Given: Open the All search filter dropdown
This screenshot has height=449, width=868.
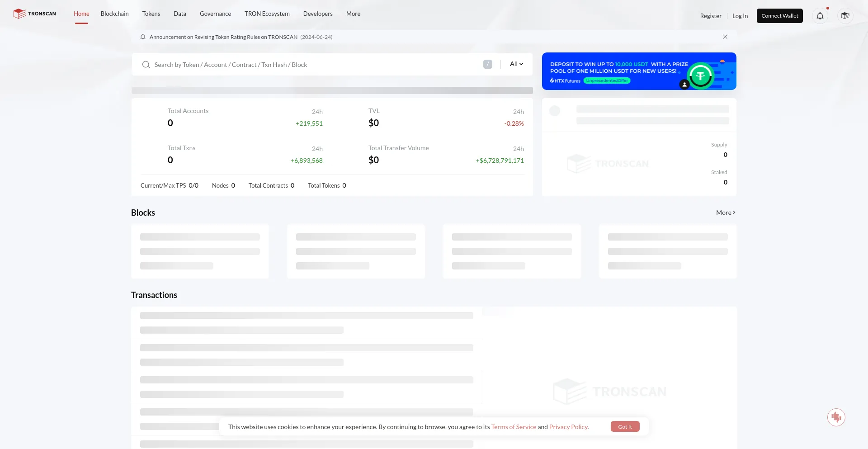Looking at the screenshot, I should click(x=516, y=64).
